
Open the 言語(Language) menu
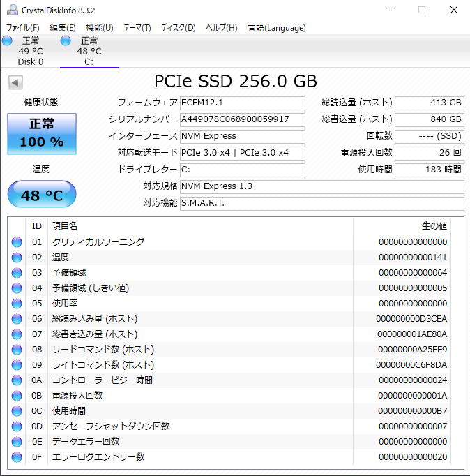tap(277, 28)
